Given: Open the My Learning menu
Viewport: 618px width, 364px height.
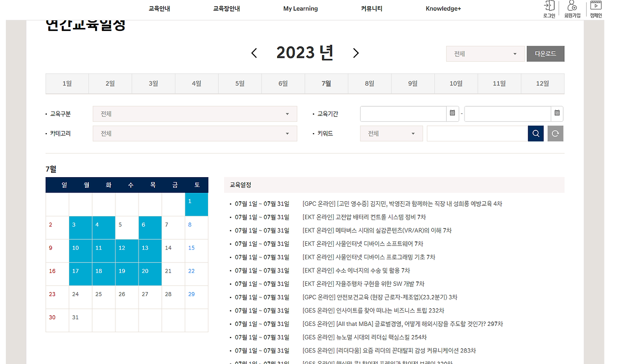Looking at the screenshot, I should [x=300, y=8].
